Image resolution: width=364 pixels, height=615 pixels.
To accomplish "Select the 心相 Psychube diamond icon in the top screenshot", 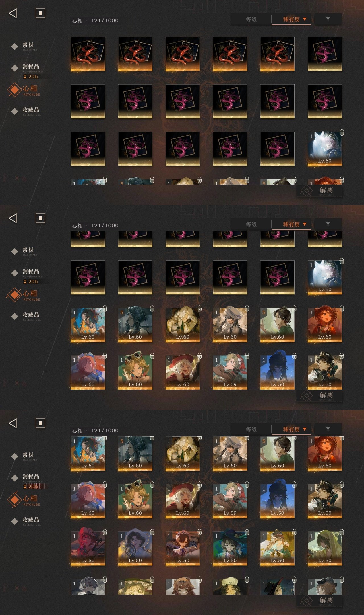I will pos(14,90).
